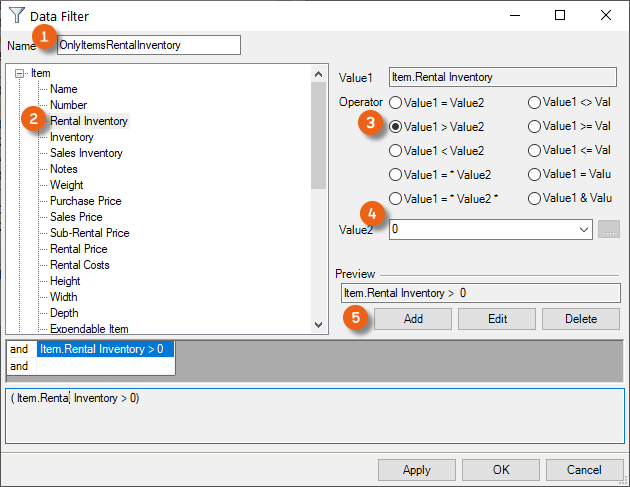The image size is (630, 487).
Task: Confirm the dialog with OK
Action: pos(500,470)
